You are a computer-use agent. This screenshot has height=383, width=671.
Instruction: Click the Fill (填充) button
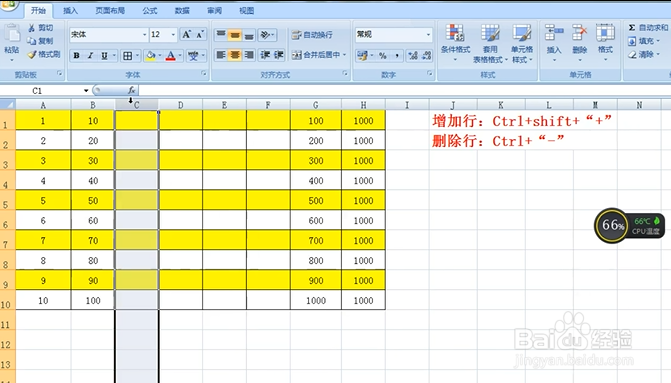(643, 41)
